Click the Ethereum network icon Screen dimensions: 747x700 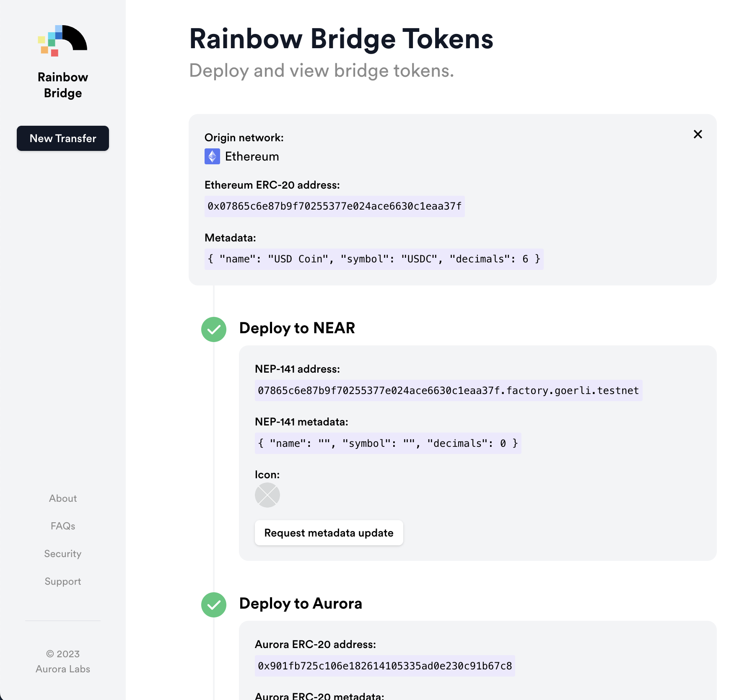tap(212, 156)
